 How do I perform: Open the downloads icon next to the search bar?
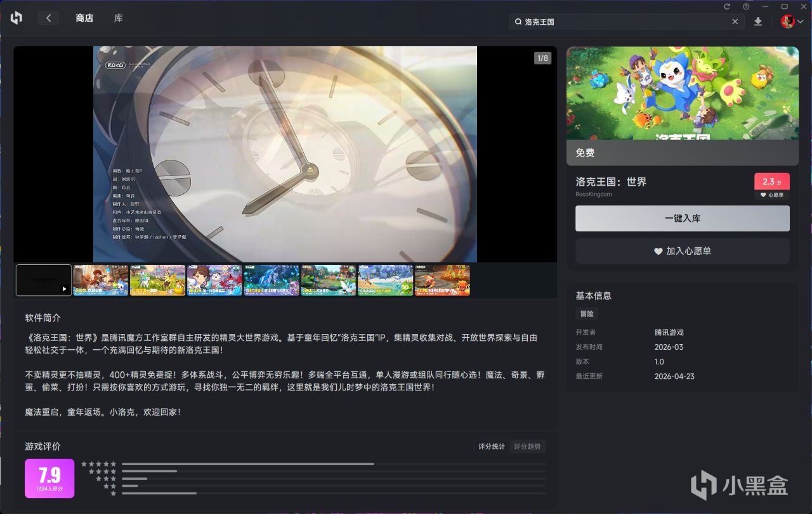[758, 22]
